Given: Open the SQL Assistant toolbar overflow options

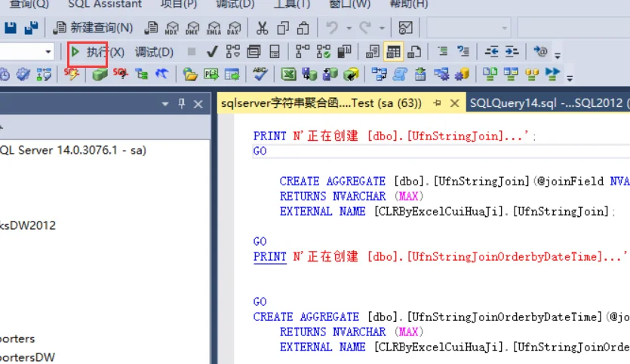Looking at the screenshot, I should click(570, 78).
